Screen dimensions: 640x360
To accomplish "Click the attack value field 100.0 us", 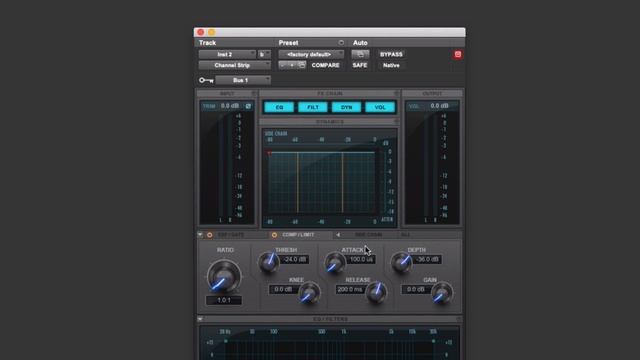I will (361, 260).
